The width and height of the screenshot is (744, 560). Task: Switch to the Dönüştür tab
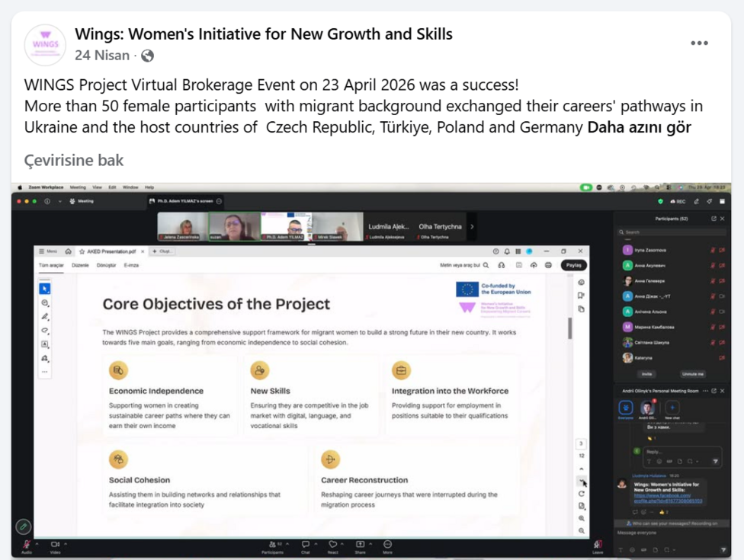[106, 265]
